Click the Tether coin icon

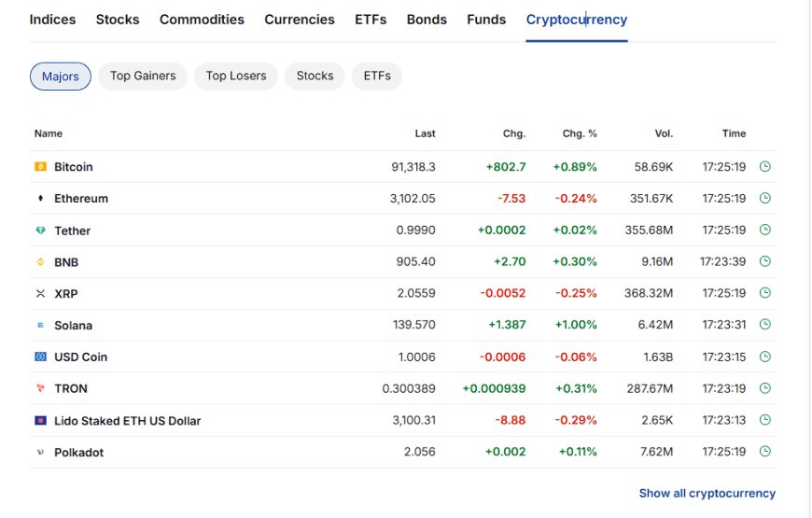(40, 230)
